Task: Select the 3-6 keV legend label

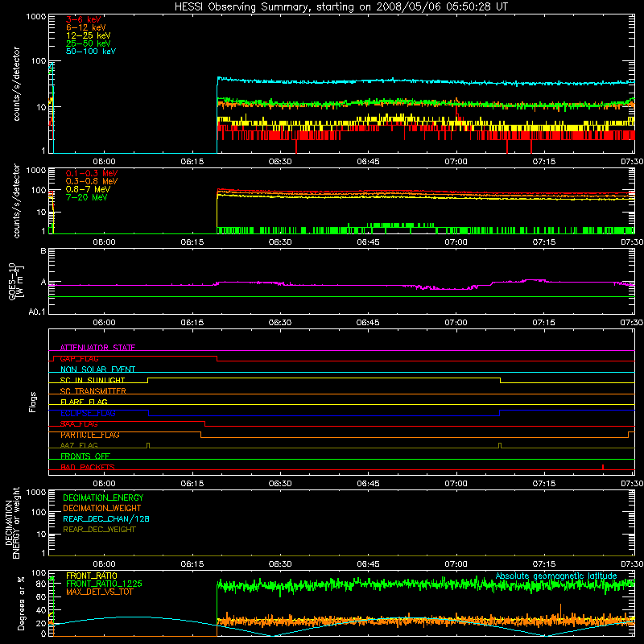Action: (x=83, y=19)
